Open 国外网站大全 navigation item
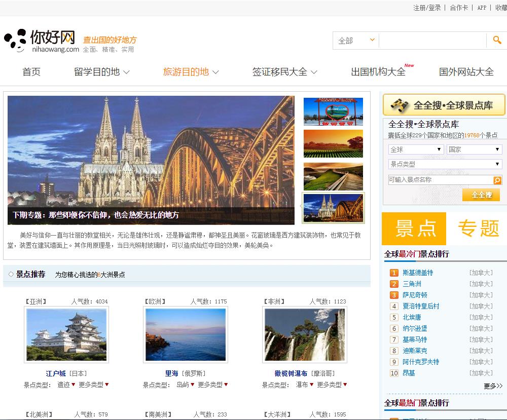The image size is (507, 420). (x=466, y=72)
